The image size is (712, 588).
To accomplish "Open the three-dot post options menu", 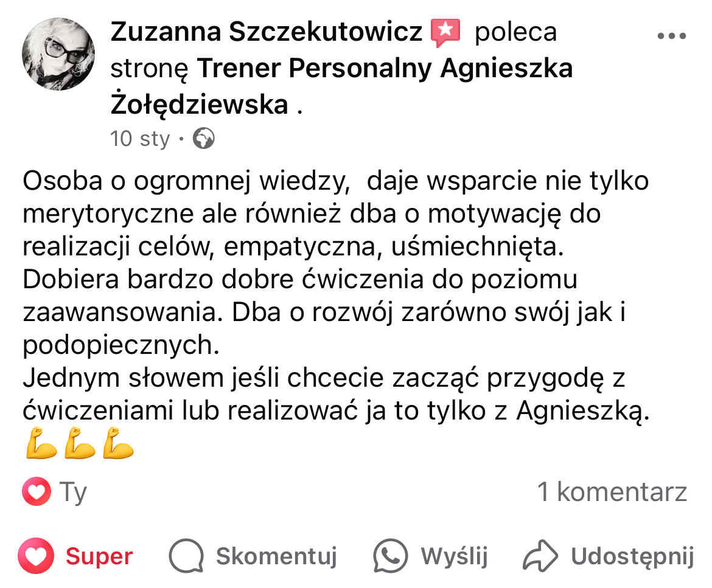I will pos(671,35).
